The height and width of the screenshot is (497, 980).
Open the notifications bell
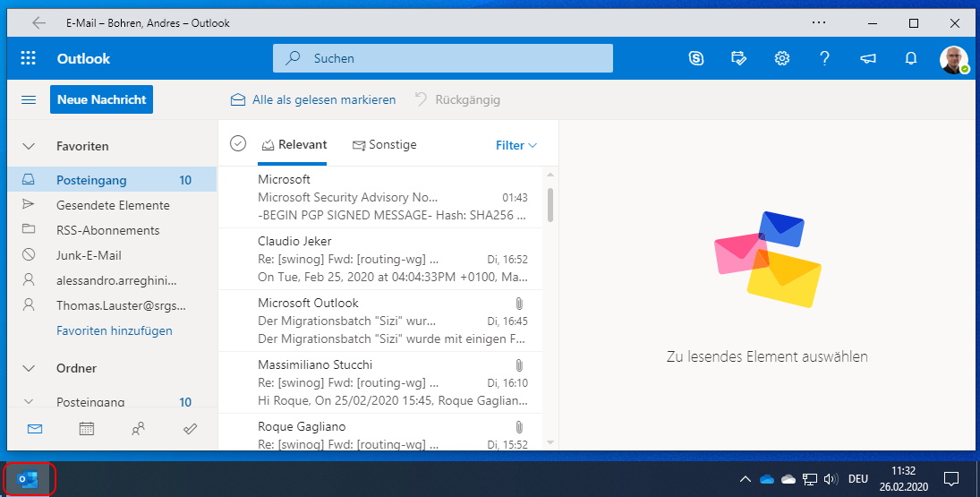point(910,58)
